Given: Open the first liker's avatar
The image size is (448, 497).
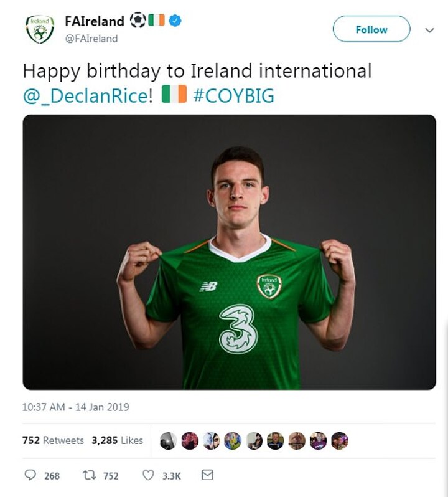Looking at the screenshot, I should pos(168,441).
